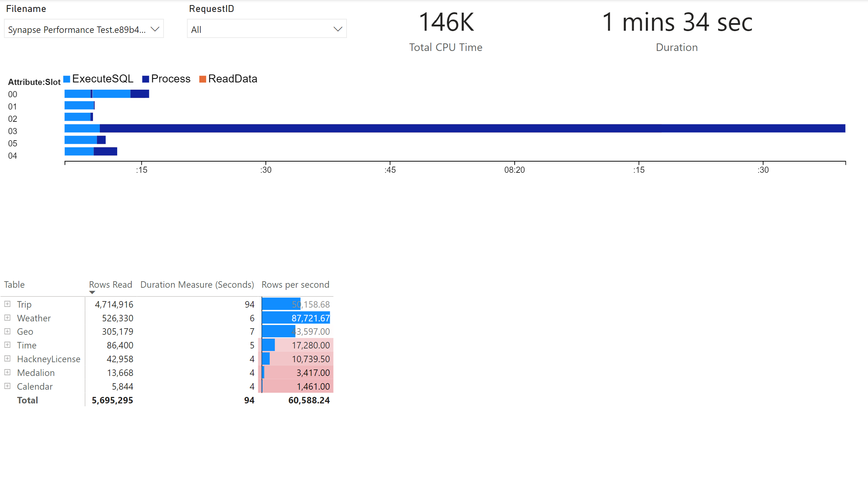Click the Table column header
Viewport: 868px width, 488px height.
pos(14,285)
